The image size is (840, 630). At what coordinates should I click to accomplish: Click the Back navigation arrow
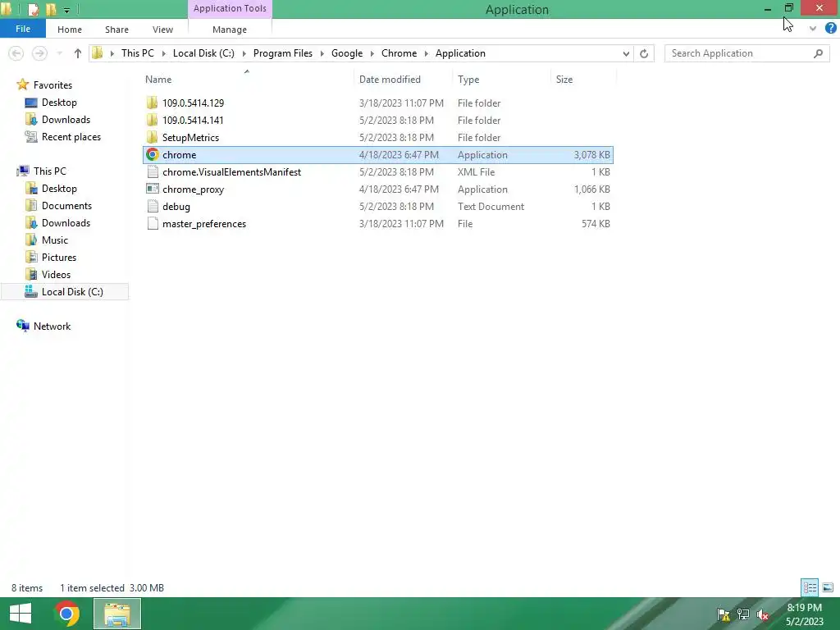[16, 53]
